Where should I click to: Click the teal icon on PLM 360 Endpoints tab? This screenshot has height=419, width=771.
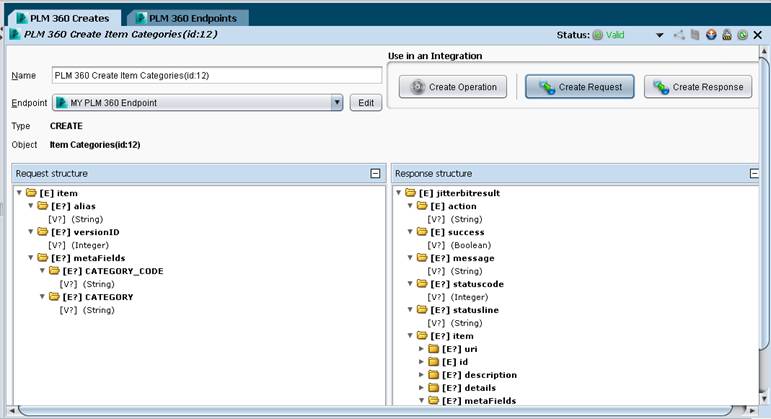(x=141, y=18)
